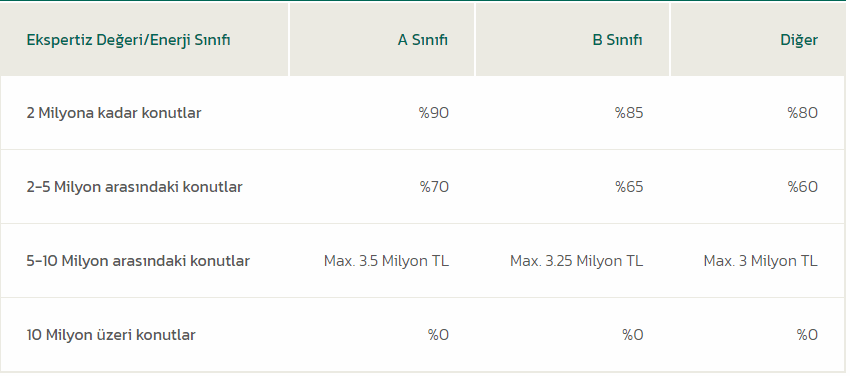Click the Max. 3.25 Milyon TL cell
Screen dimensions: 850x376
click(x=576, y=261)
